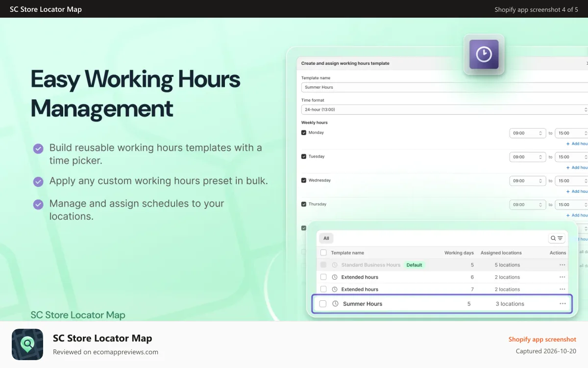This screenshot has height=368, width=588.
Task: Click the purple clock badge icon
Action: tap(484, 54)
